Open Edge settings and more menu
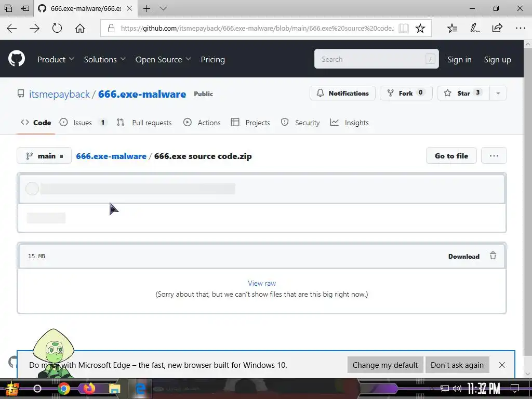 point(520,28)
